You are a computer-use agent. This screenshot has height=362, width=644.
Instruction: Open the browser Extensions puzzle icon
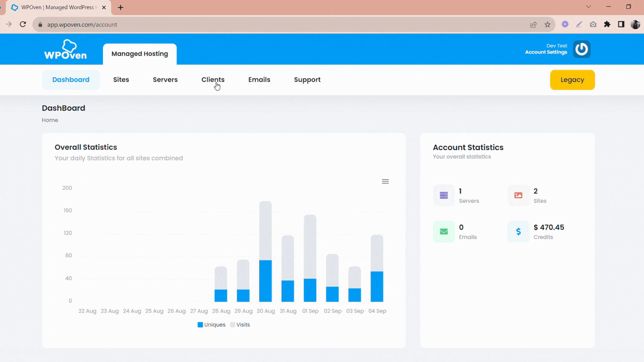(x=607, y=24)
